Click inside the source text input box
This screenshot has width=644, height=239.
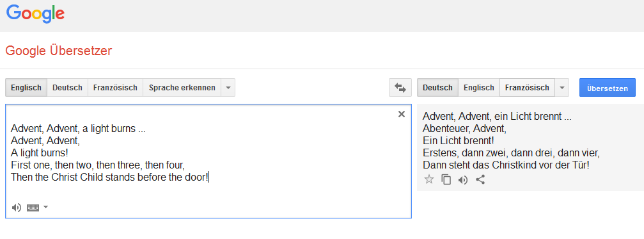pyautogui.click(x=208, y=161)
